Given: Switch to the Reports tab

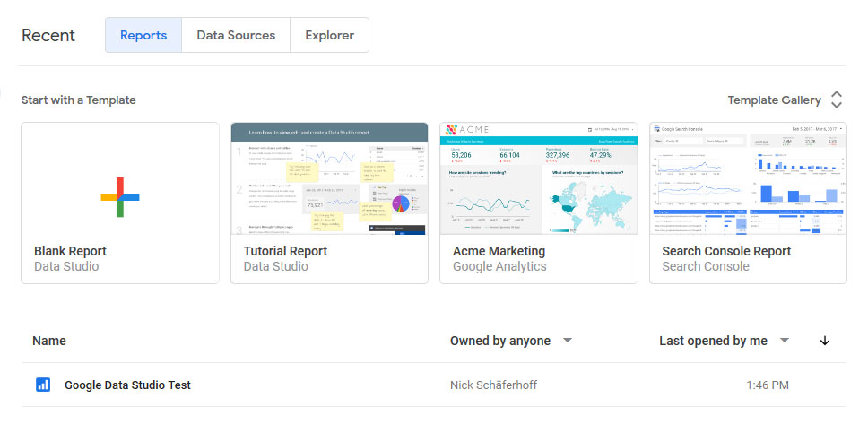Looking at the screenshot, I should coord(143,36).
